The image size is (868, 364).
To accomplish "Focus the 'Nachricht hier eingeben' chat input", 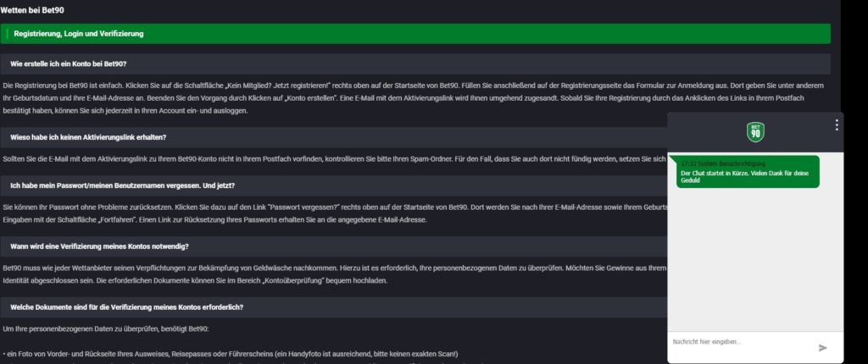I will click(x=741, y=343).
